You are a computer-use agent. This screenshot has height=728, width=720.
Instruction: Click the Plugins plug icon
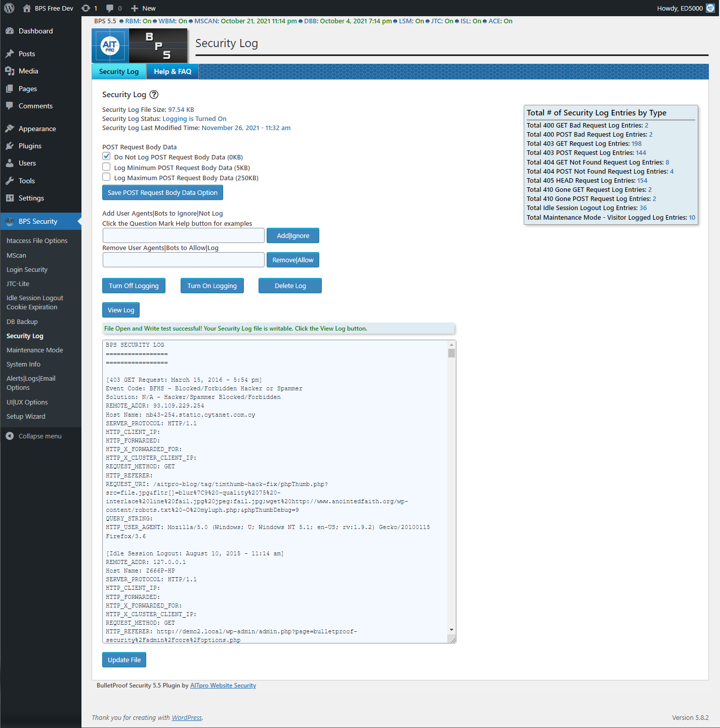click(x=10, y=146)
